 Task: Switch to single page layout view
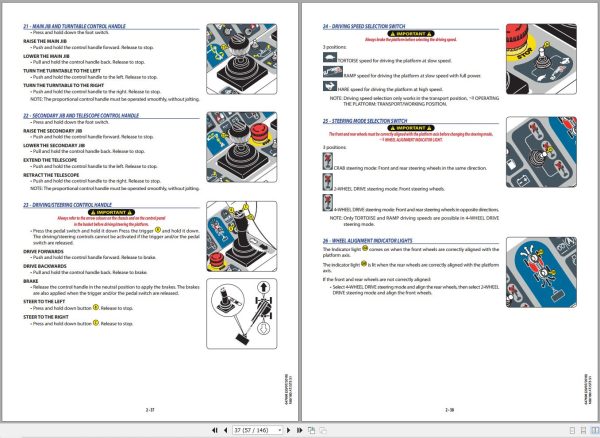point(572,430)
